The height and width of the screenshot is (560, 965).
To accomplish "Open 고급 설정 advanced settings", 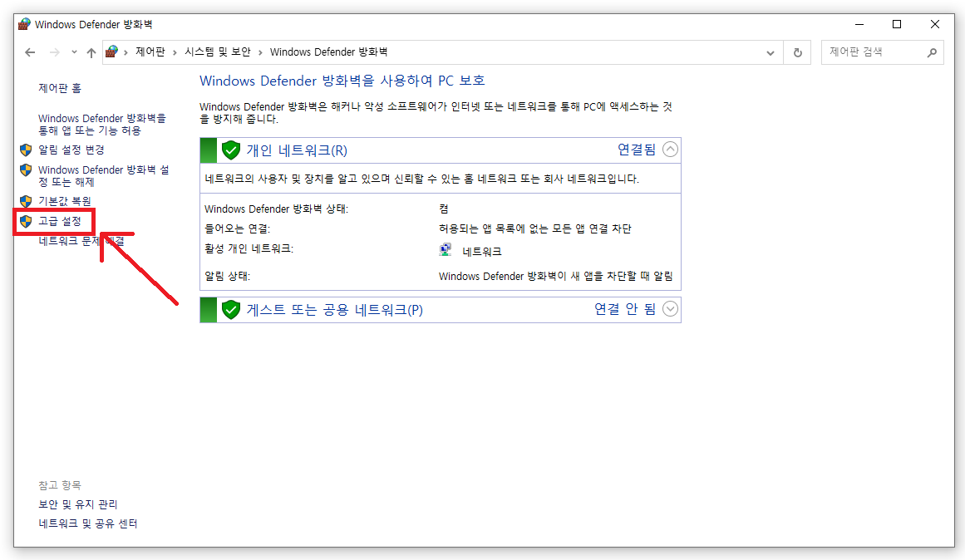I will tap(60, 221).
